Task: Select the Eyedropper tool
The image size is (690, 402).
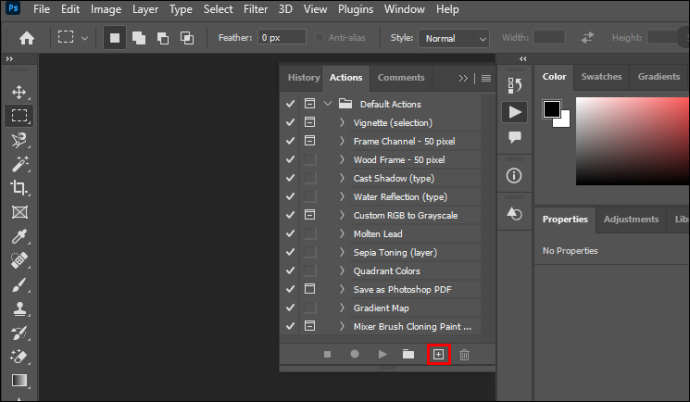Action: [x=19, y=236]
